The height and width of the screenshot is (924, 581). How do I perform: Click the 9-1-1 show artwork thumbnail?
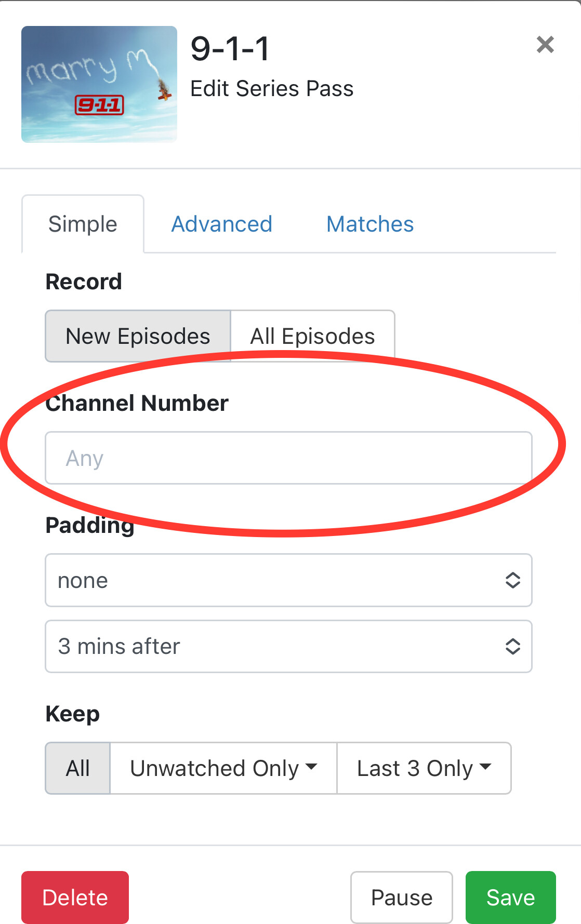coord(99,84)
